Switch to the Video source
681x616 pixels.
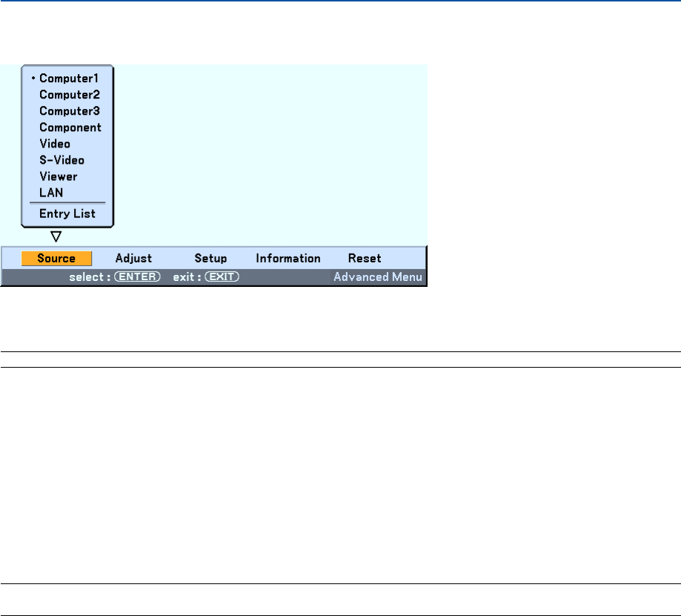55,144
